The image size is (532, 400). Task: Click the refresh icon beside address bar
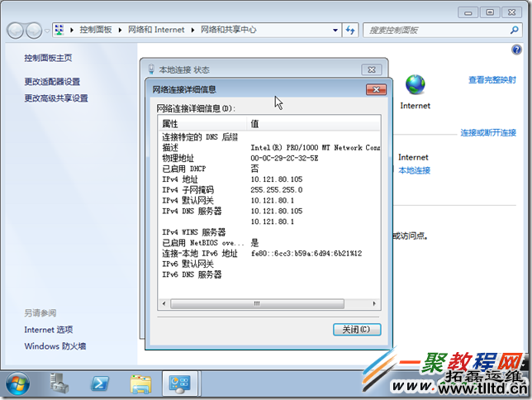(x=349, y=30)
